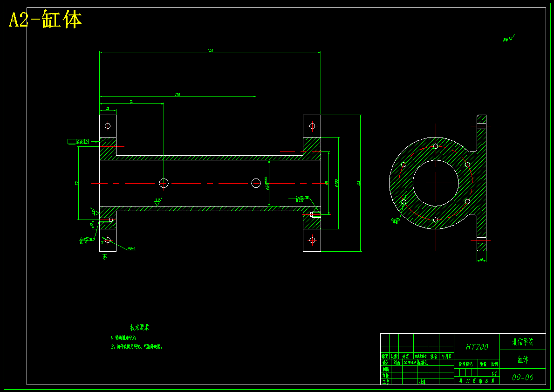
Task: Click the '2013.5.9' date cell
Action: (410, 363)
